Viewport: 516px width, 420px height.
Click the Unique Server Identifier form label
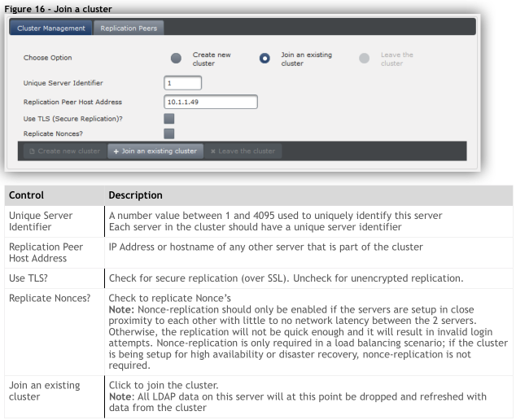coord(63,83)
